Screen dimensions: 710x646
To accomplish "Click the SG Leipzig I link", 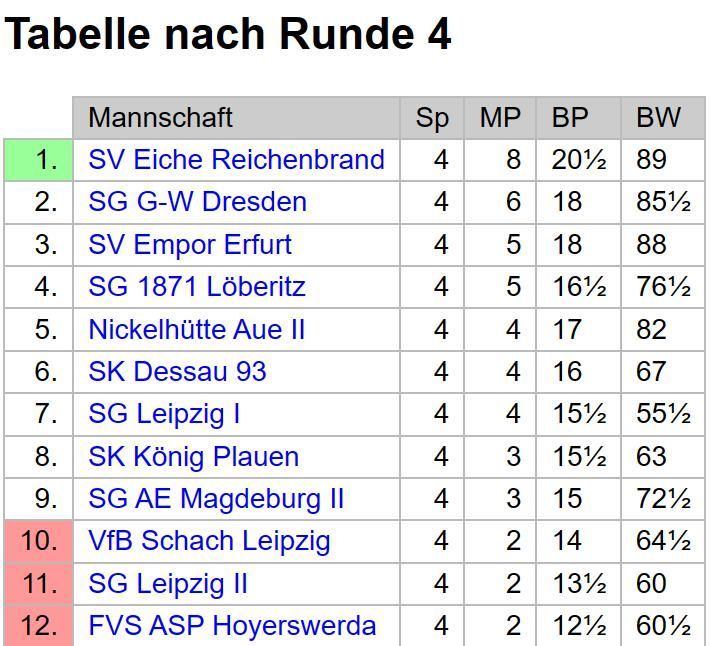I will (x=164, y=414).
